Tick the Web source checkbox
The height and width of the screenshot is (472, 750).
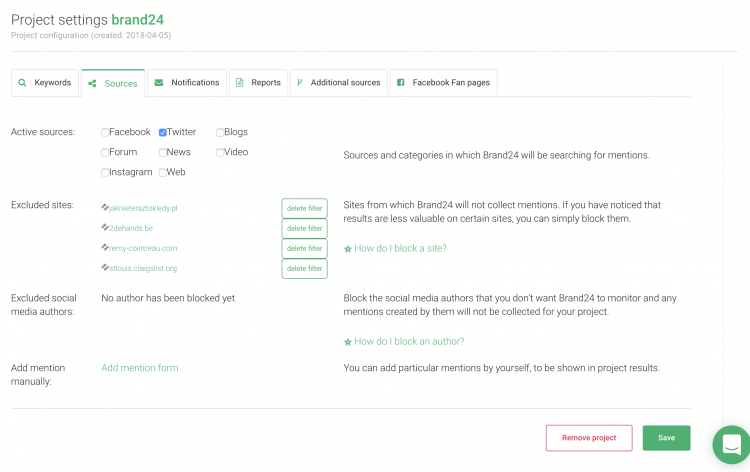(163, 173)
